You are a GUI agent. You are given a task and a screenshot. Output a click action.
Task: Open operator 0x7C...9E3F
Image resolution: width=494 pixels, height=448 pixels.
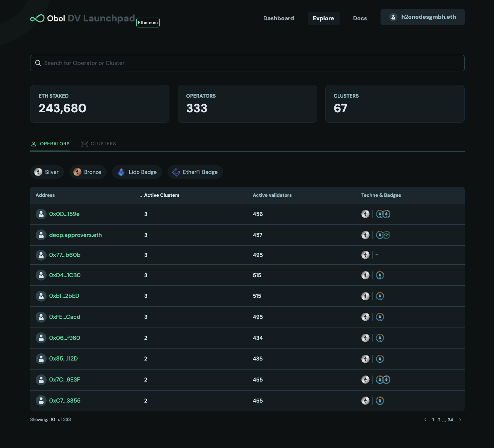tap(65, 380)
